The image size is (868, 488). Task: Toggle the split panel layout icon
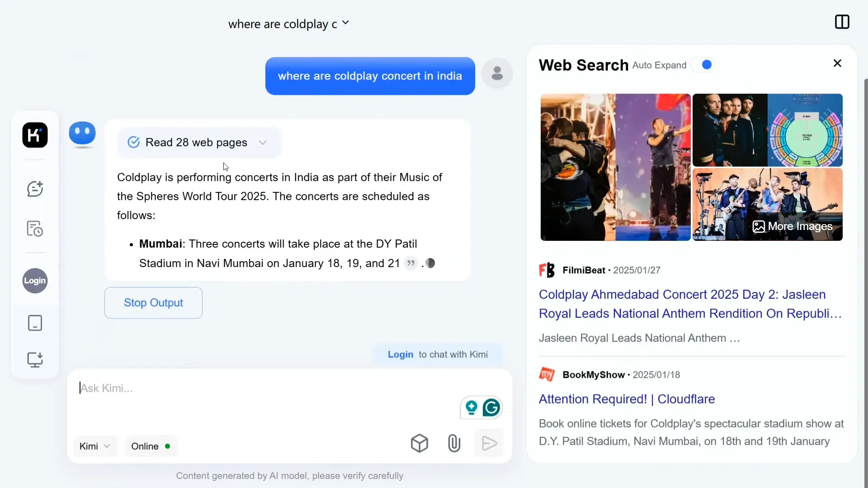pos(842,22)
